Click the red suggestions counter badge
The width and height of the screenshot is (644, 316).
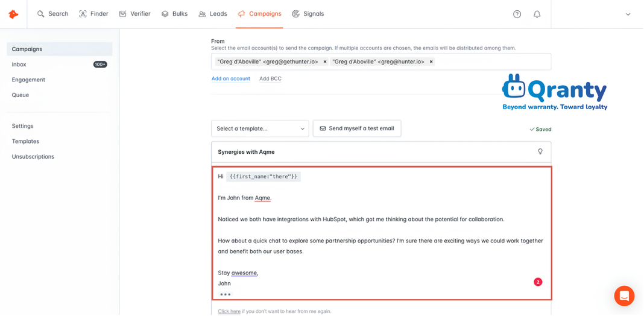(x=538, y=282)
